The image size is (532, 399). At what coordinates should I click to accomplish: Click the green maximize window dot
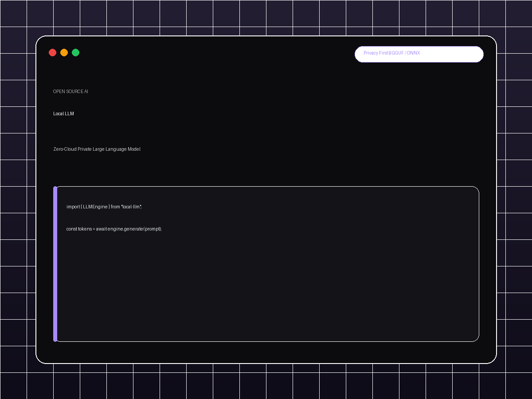[x=75, y=53]
